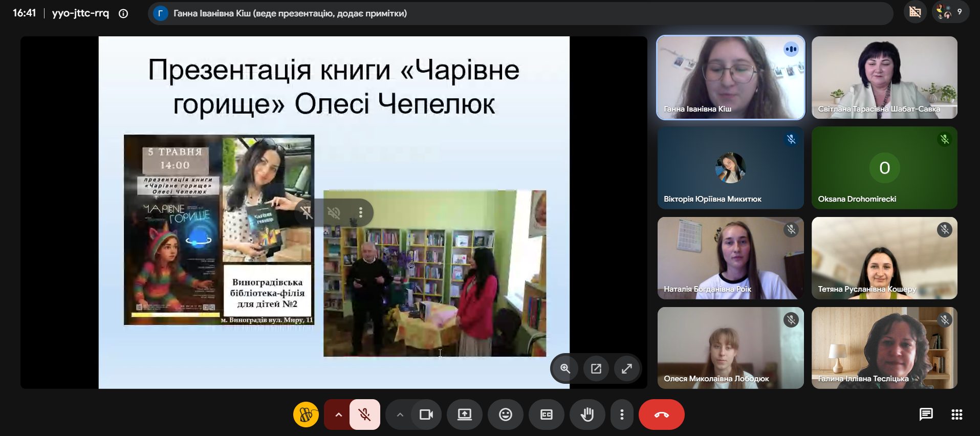980x436 pixels.
Task: Start presenting your screen
Action: [464, 415]
